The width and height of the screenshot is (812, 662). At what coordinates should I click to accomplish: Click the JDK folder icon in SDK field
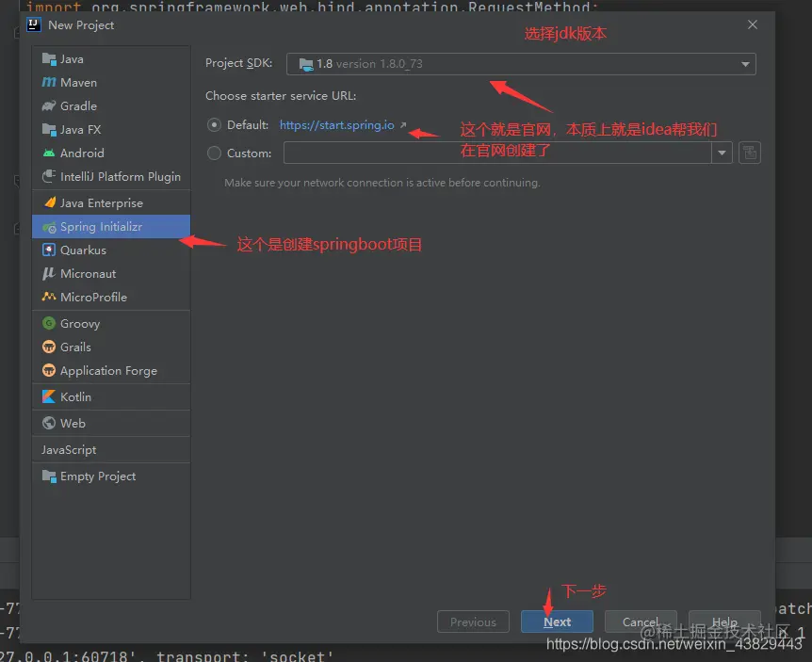coord(306,64)
